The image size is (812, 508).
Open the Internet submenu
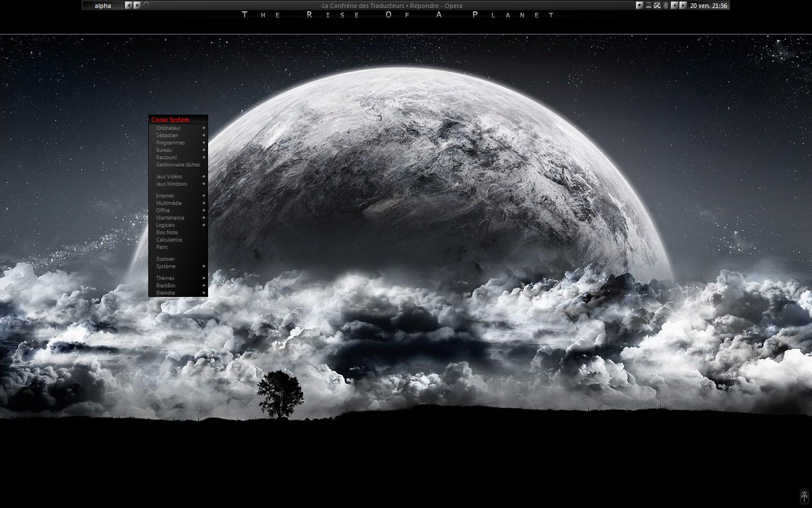pos(178,196)
